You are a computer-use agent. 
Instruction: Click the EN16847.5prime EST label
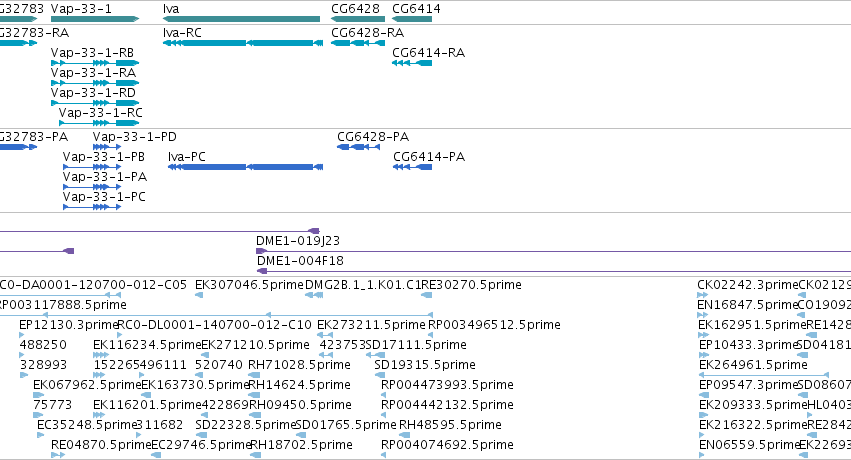[x=747, y=305]
